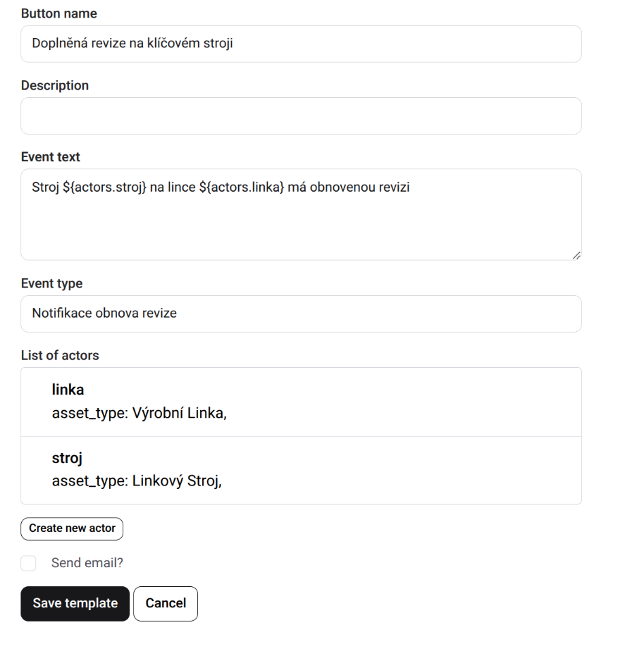Select the Event type field
The width and height of the screenshot is (644, 656).
(x=301, y=314)
